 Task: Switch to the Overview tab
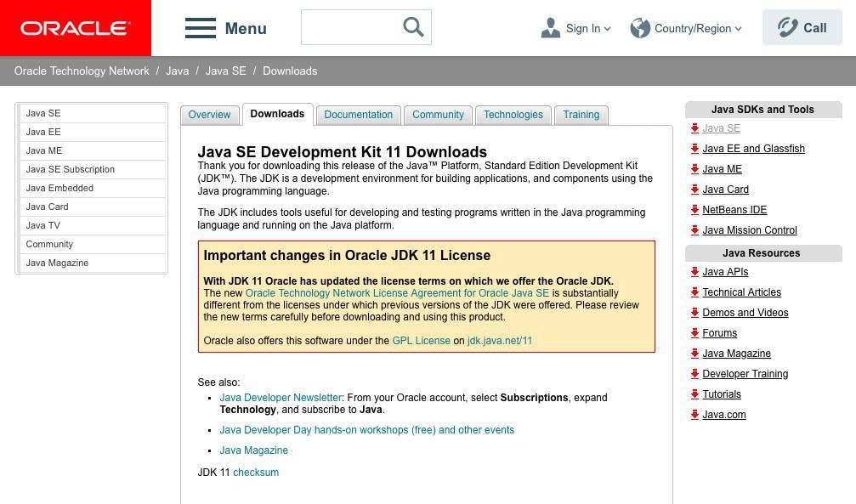210,115
